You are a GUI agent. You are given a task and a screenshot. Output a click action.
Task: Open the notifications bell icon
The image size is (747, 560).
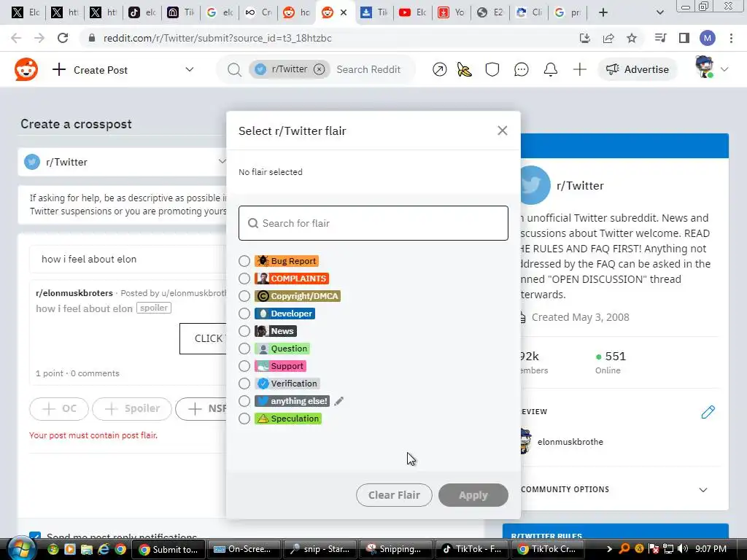click(x=551, y=69)
